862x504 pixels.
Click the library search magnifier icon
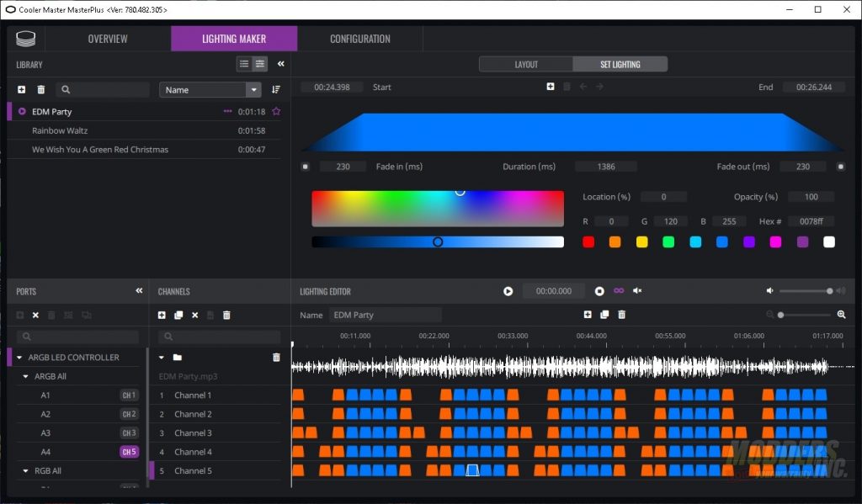[x=66, y=89]
